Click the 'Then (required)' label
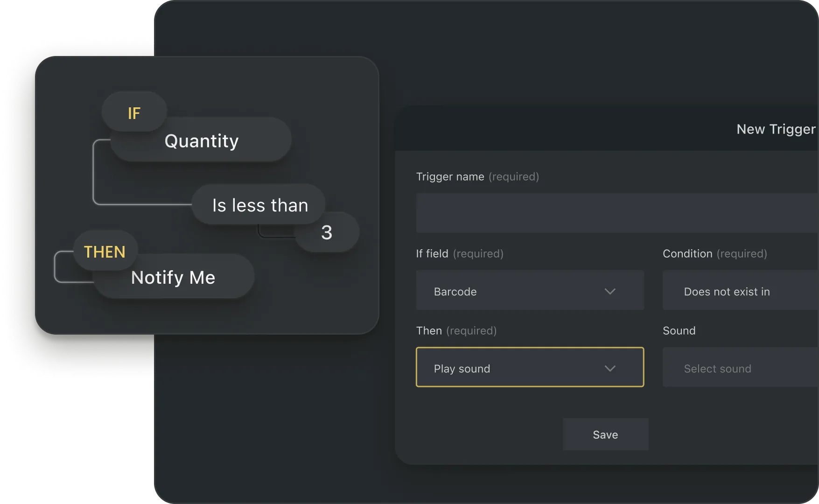This screenshot has height=504, width=819. [456, 331]
